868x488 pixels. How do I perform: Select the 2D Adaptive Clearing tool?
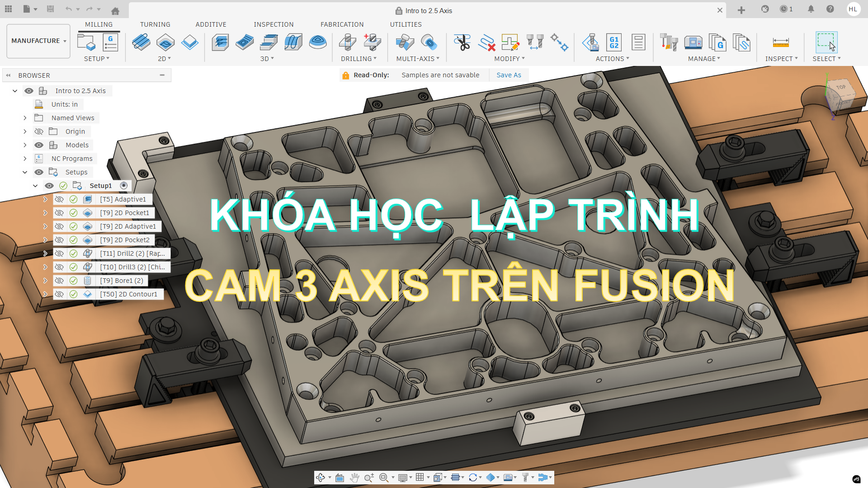(141, 42)
